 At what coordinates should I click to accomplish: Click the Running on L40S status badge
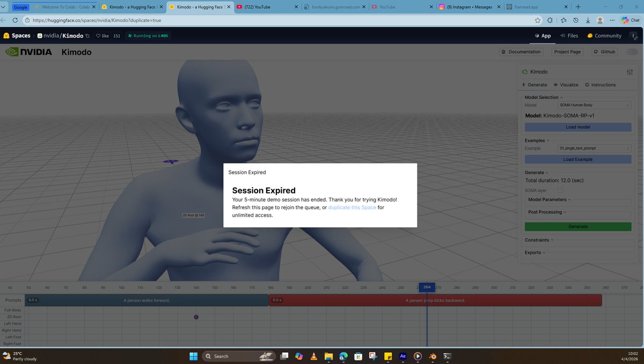pyautogui.click(x=148, y=36)
